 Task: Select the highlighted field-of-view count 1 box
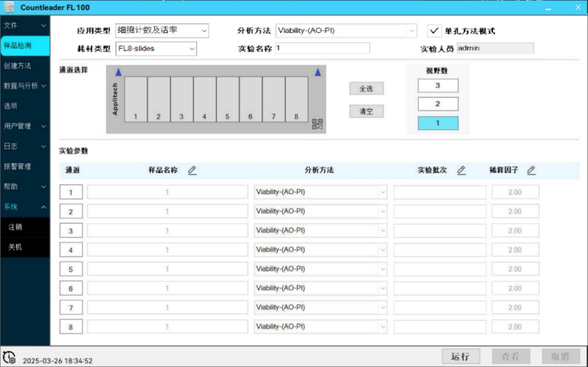coord(438,123)
